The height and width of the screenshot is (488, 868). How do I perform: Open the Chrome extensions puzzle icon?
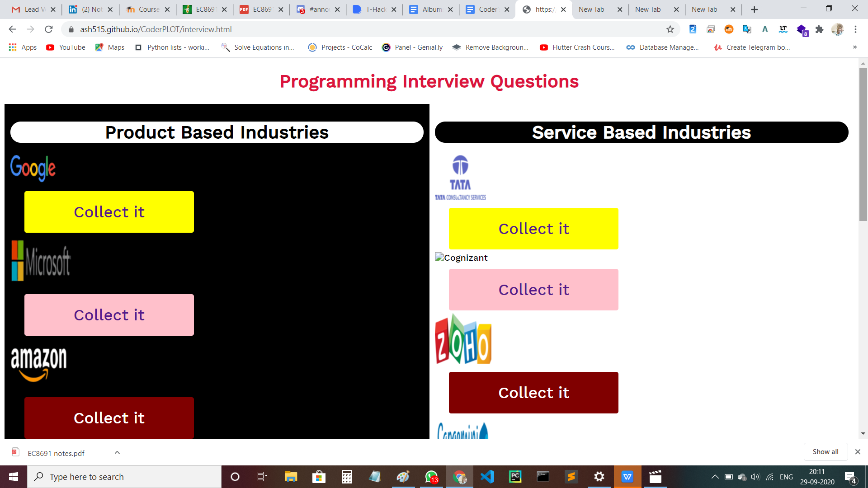[x=819, y=29]
